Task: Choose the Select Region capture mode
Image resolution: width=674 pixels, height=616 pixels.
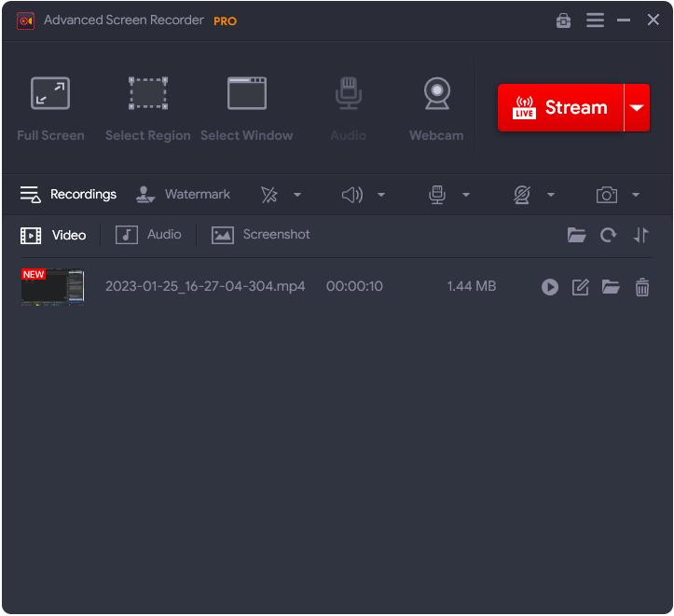Action: point(147,108)
